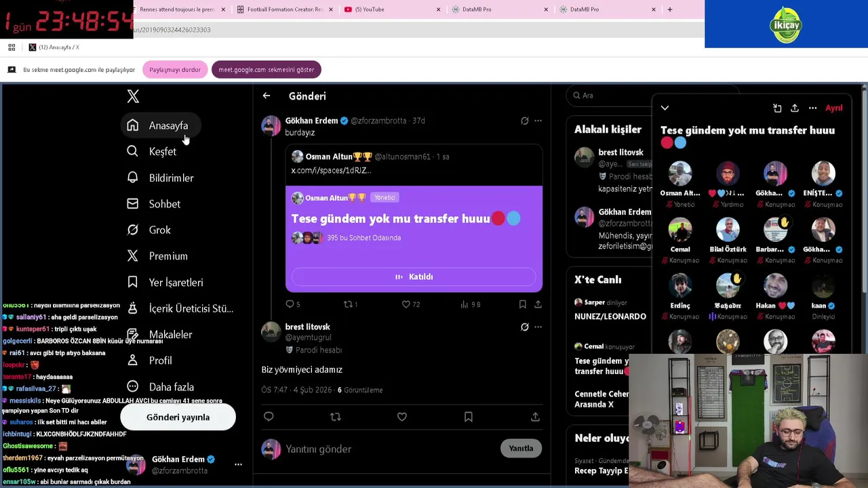Like brest litovsk's 'Biz yövmiyeci adamız' post

click(x=402, y=417)
